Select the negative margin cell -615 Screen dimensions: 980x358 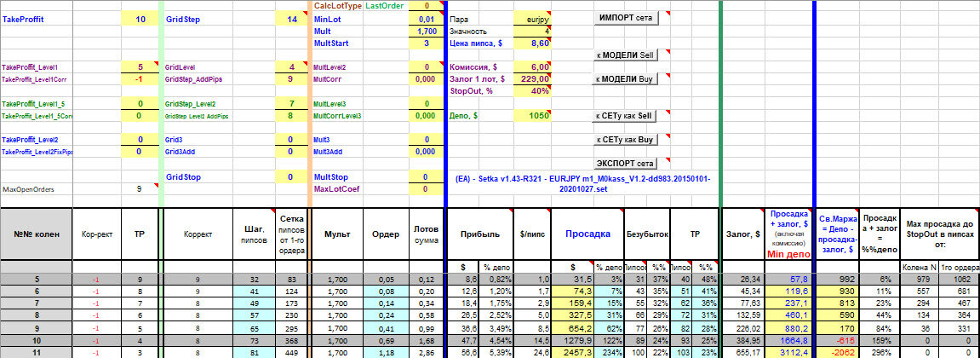pos(838,340)
